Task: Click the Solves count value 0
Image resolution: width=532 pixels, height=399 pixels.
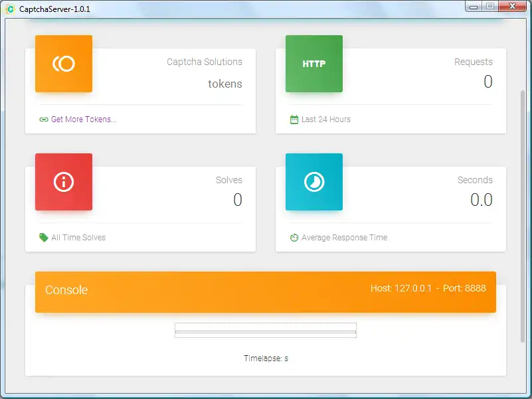Action: (238, 199)
